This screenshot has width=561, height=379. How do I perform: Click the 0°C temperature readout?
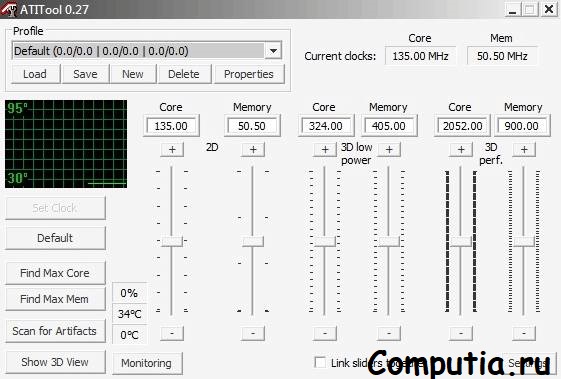coord(129,335)
